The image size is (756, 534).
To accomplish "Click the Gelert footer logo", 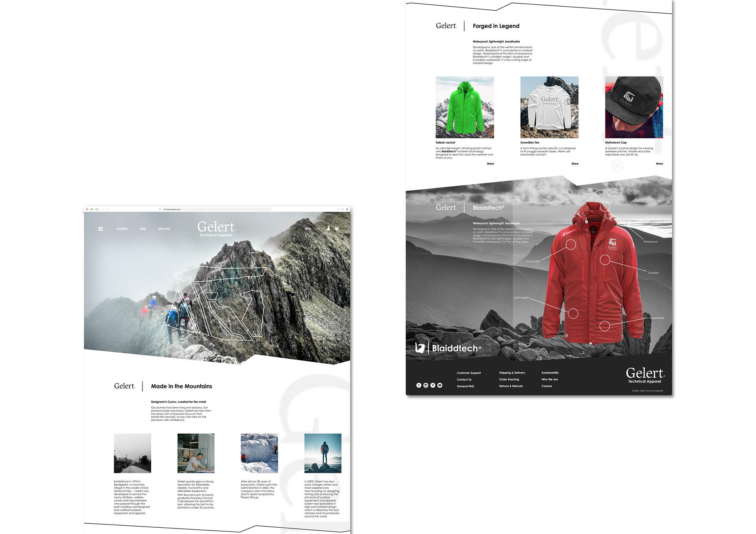I will [x=645, y=375].
